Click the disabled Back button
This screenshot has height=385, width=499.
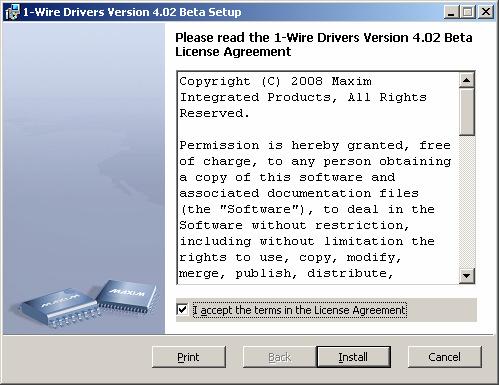(x=280, y=357)
